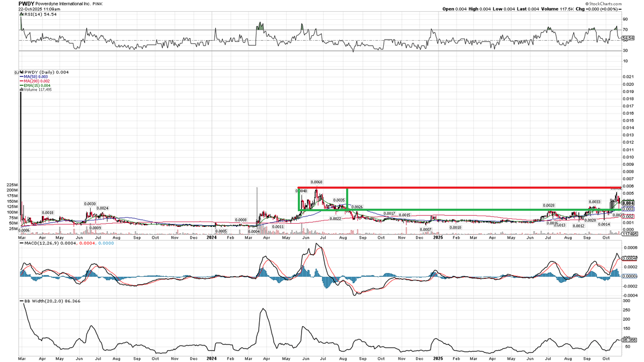The width and height of the screenshot is (644, 362).
Task: Click the 0.0009 low price label
Action: tap(95, 228)
